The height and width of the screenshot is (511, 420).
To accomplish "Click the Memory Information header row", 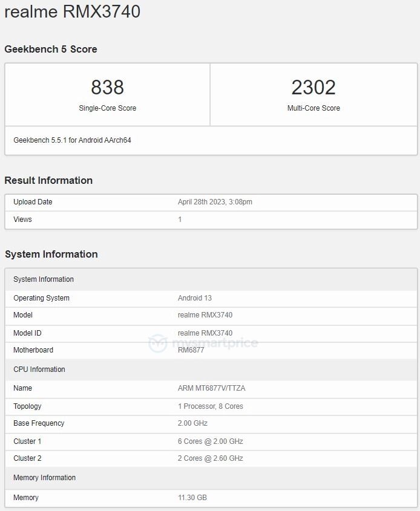I will pos(211,477).
